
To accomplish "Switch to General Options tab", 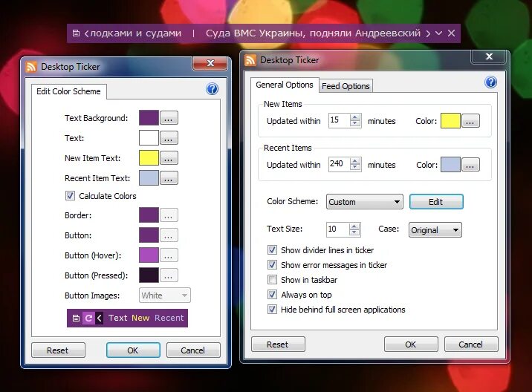I will pyautogui.click(x=285, y=85).
